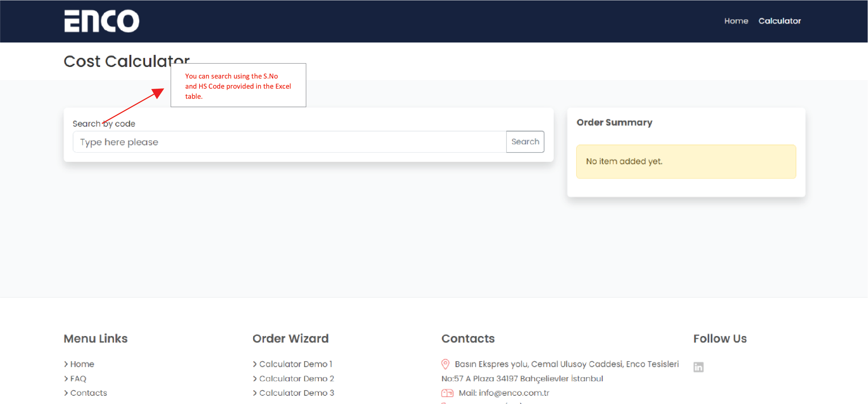868x404 pixels.
Task: Click the Order Summary heading
Action: click(x=614, y=122)
